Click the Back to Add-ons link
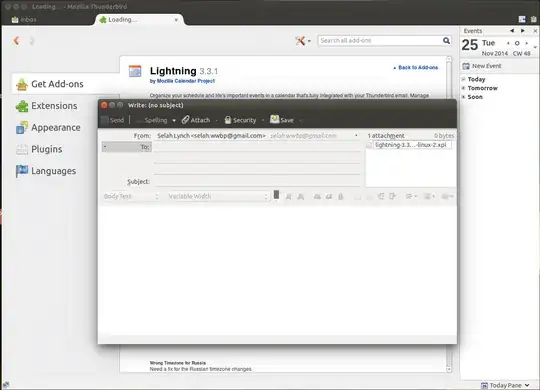Screen dimensions: 540x390 416,68
